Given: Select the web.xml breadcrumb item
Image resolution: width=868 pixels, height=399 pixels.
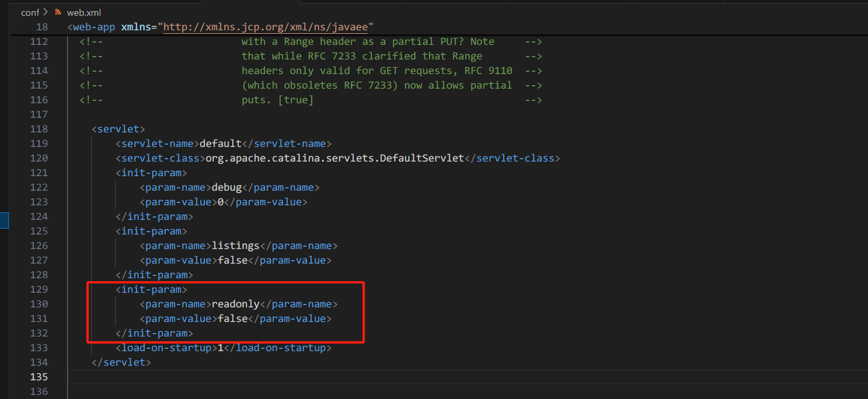Looking at the screenshot, I should pyautogui.click(x=80, y=12).
